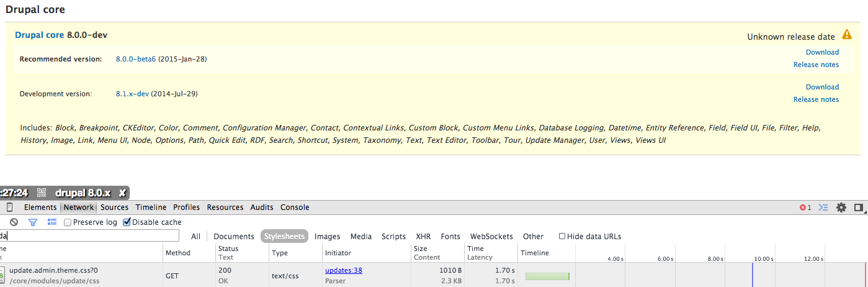Open the updates:38 initiator link
The image size is (868, 287).
click(x=344, y=270)
